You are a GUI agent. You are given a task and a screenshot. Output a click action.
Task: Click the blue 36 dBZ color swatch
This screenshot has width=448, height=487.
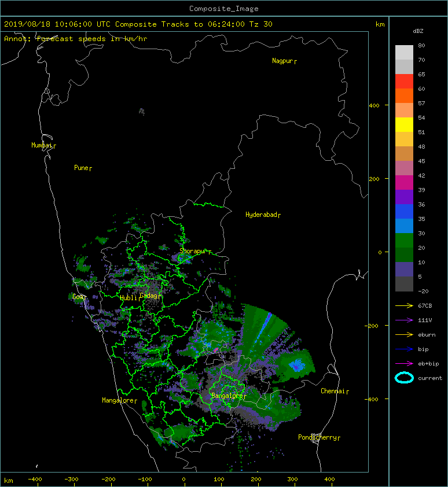tap(404, 211)
